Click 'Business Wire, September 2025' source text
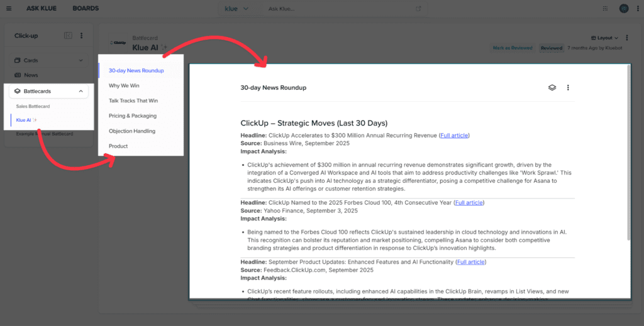Image resolution: width=644 pixels, height=326 pixels. pos(306,143)
